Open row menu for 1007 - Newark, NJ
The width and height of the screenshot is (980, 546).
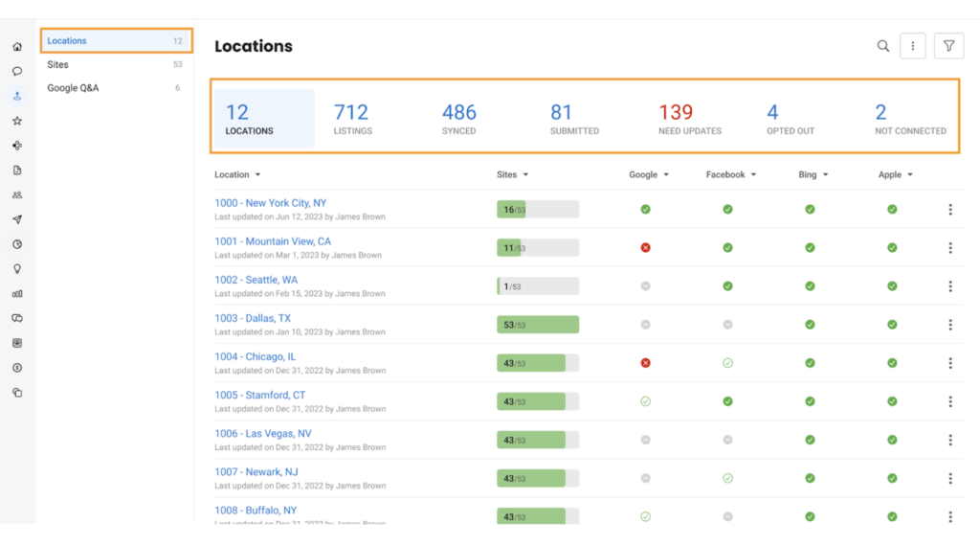950,478
